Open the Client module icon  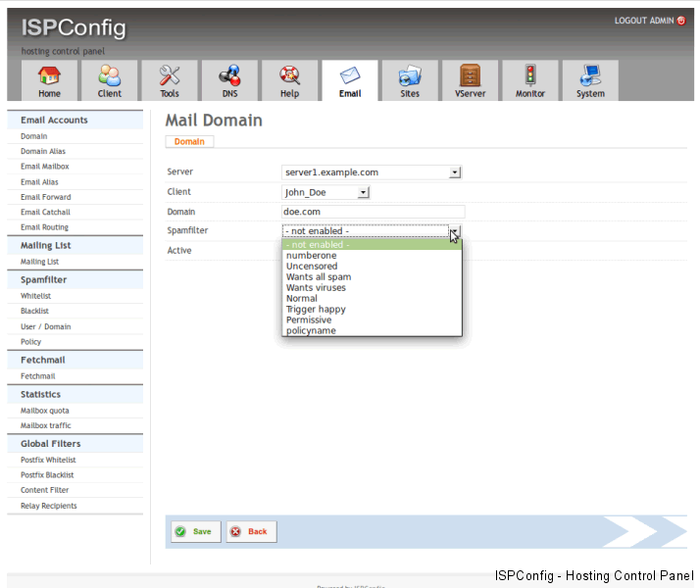pyautogui.click(x=110, y=76)
